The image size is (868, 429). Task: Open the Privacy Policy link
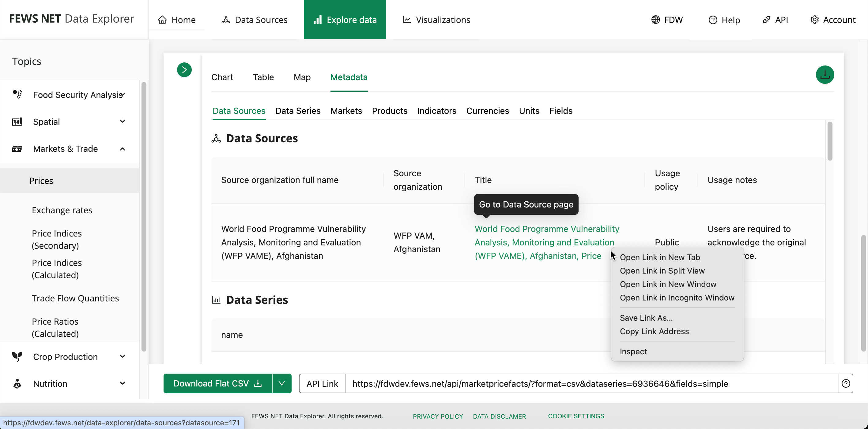tap(438, 416)
